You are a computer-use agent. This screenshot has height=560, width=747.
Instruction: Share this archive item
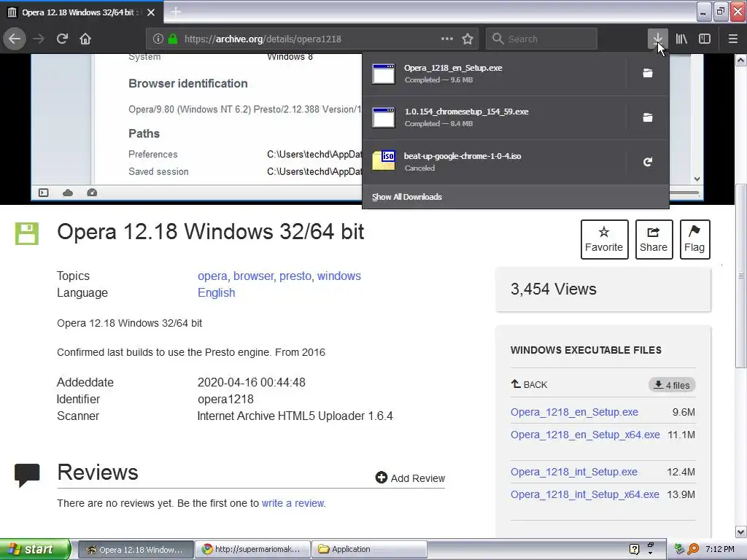pos(654,239)
